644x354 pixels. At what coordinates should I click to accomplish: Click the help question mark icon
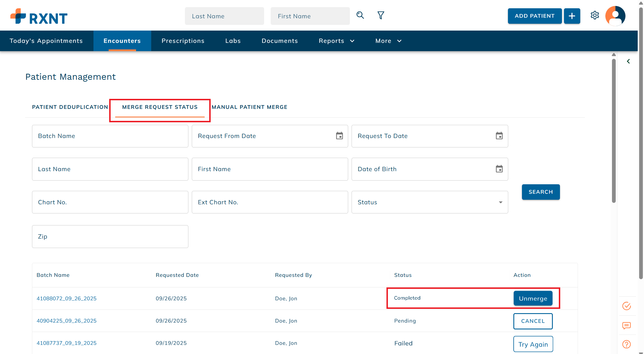click(627, 344)
